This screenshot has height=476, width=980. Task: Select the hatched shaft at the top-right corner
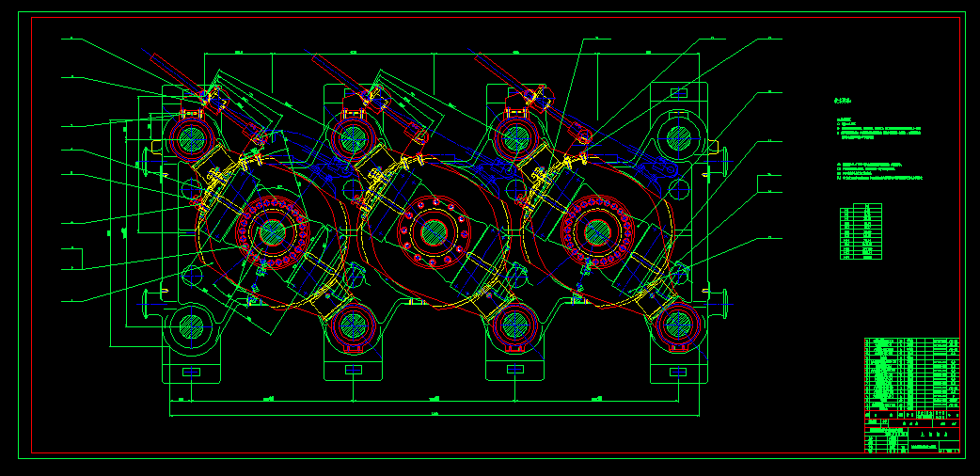(678, 138)
